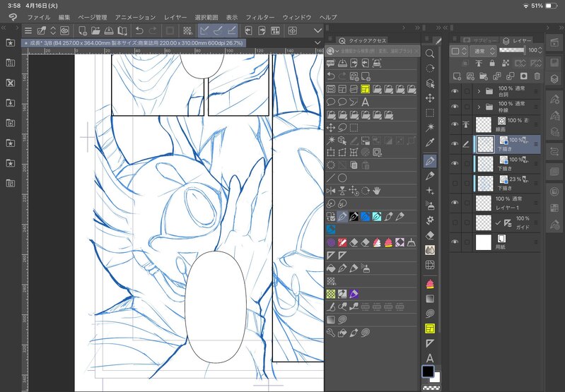
Task: Open the フィルター menu
Action: coord(261,16)
